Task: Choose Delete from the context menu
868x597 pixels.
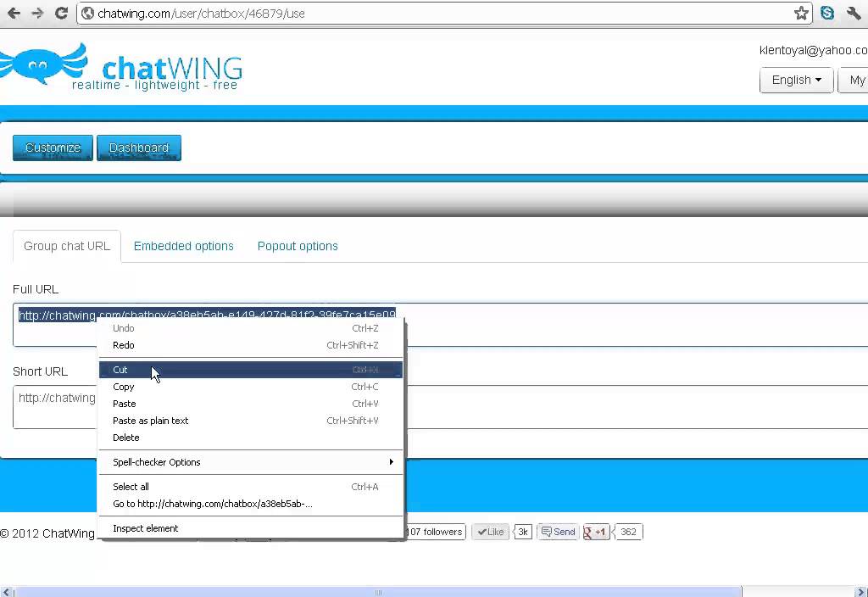Action: [251, 438]
